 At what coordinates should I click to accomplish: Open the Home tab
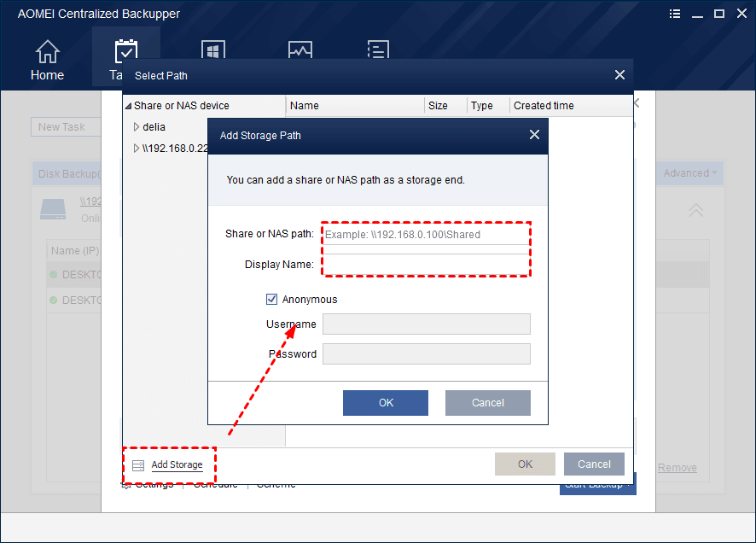[47, 61]
